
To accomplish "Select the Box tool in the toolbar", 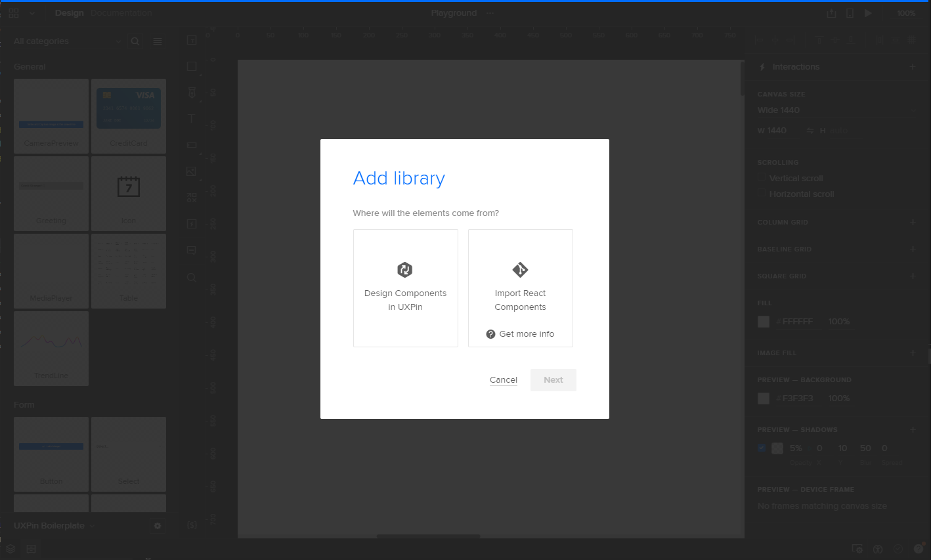I will (x=192, y=66).
